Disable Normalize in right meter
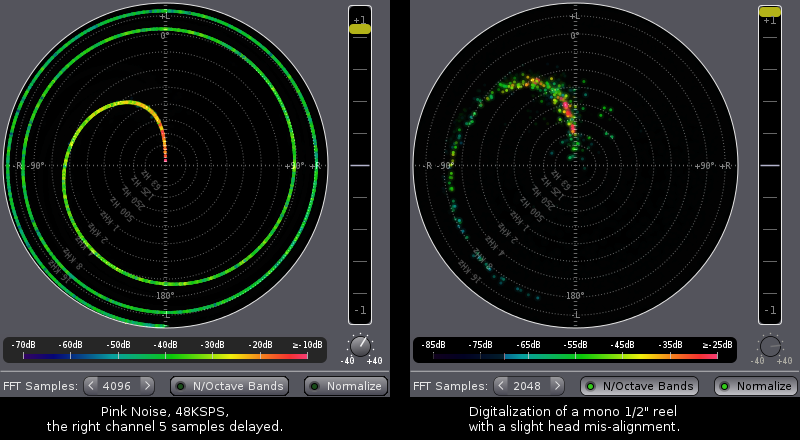The width and height of the screenshot is (800, 440). [x=756, y=386]
